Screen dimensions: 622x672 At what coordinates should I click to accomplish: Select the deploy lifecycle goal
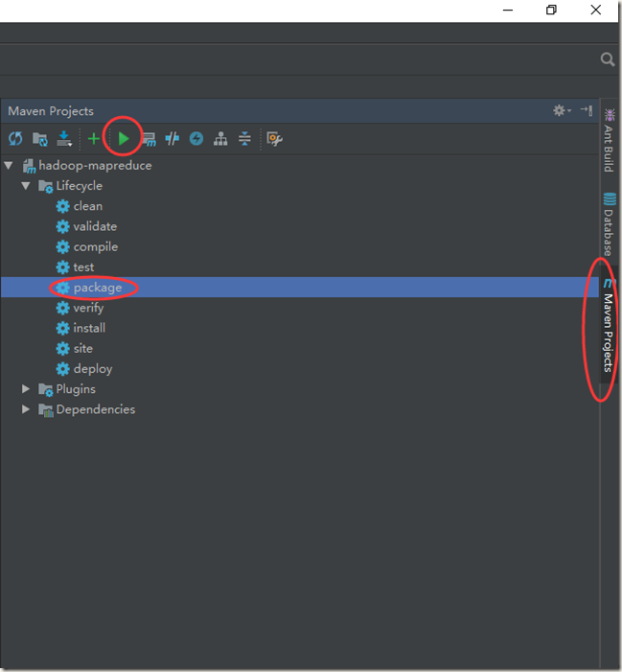93,369
